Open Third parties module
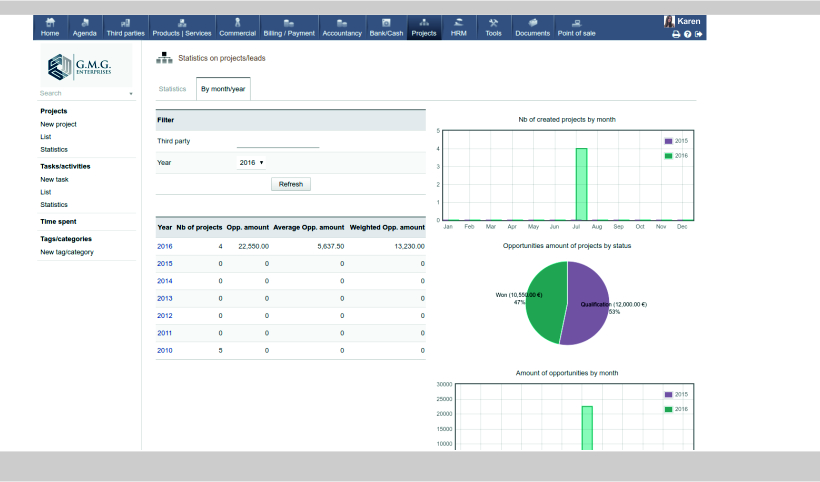The image size is (820, 482). tap(125, 27)
